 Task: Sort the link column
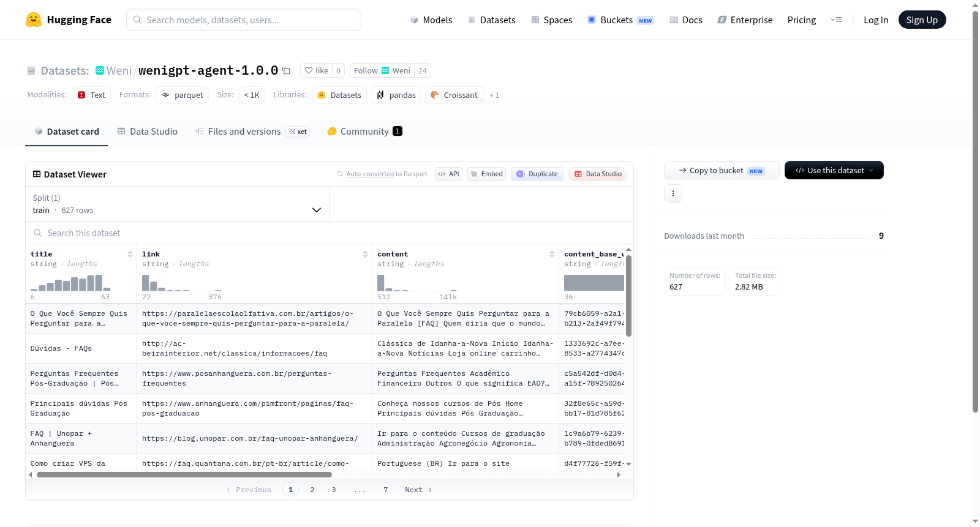(x=365, y=254)
